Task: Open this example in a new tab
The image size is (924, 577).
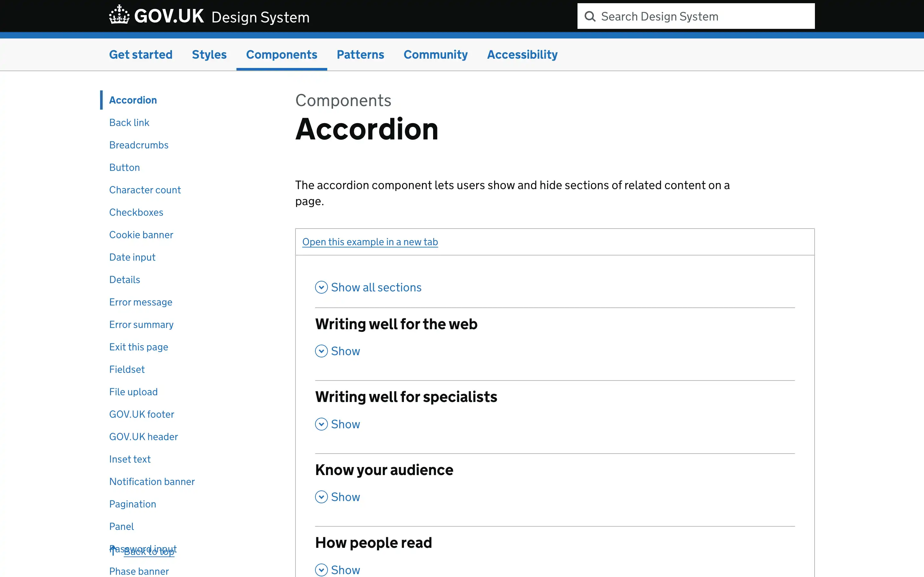Action: tap(370, 242)
